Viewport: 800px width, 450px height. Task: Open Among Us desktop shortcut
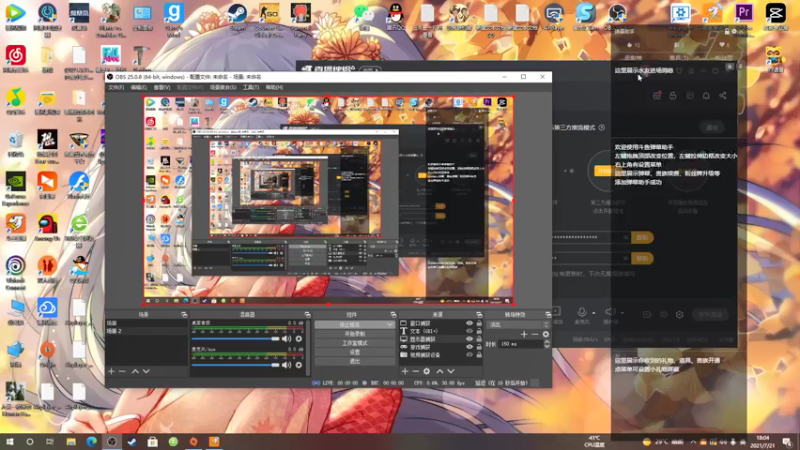click(x=47, y=228)
